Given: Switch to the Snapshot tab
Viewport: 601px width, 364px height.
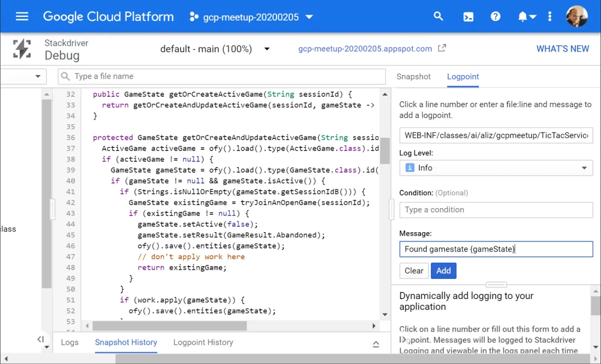Looking at the screenshot, I should [413, 77].
